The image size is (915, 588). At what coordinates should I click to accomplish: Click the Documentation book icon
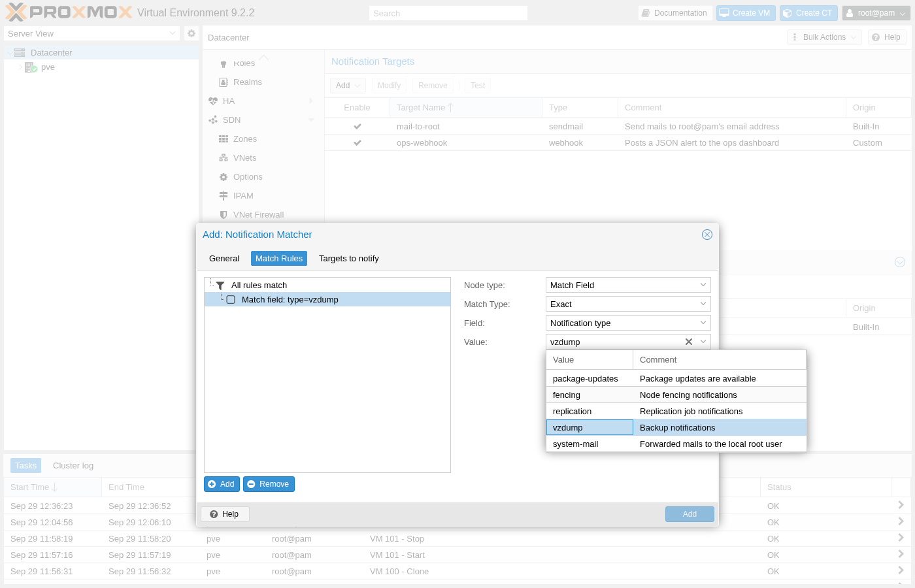click(646, 13)
